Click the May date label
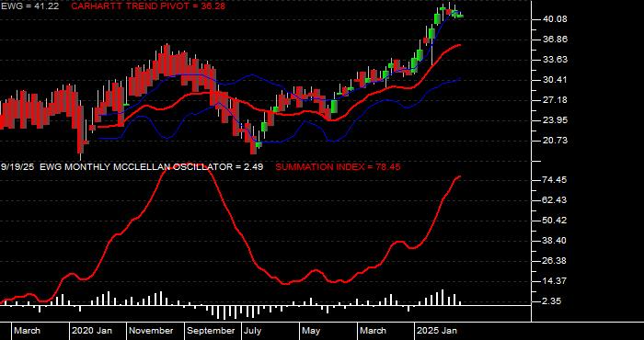Viewport: 644px width, 340px height. pyautogui.click(x=312, y=331)
